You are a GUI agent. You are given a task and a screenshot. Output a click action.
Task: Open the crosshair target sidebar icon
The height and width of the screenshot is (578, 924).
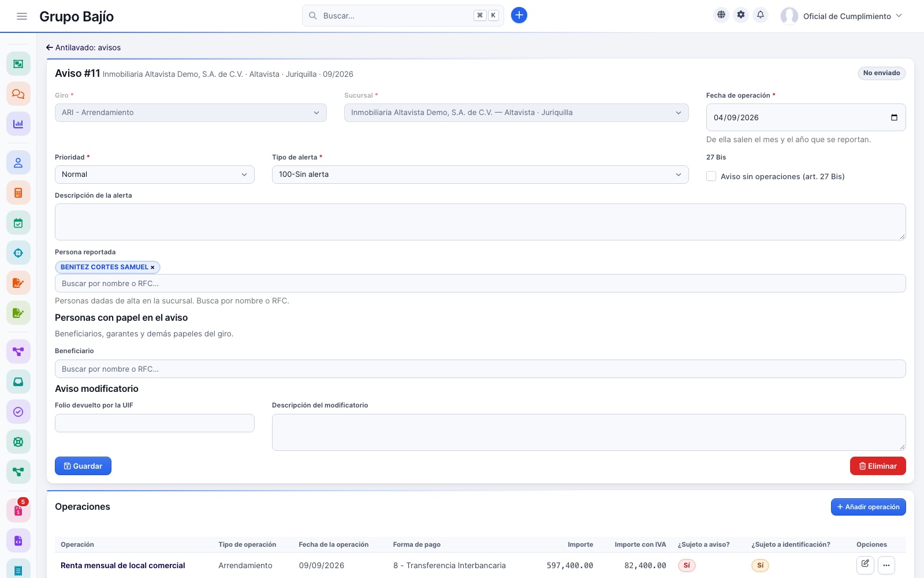18,253
